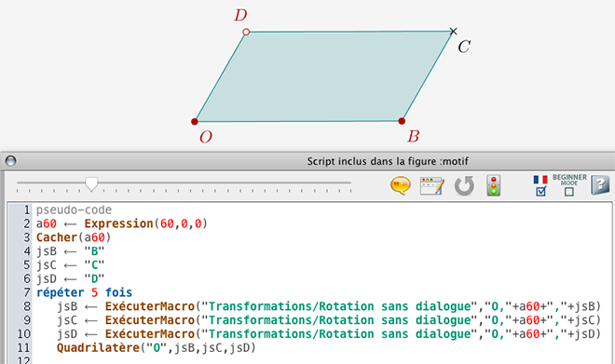Click the 'Script inclus dans la figure' title bar

388,161
